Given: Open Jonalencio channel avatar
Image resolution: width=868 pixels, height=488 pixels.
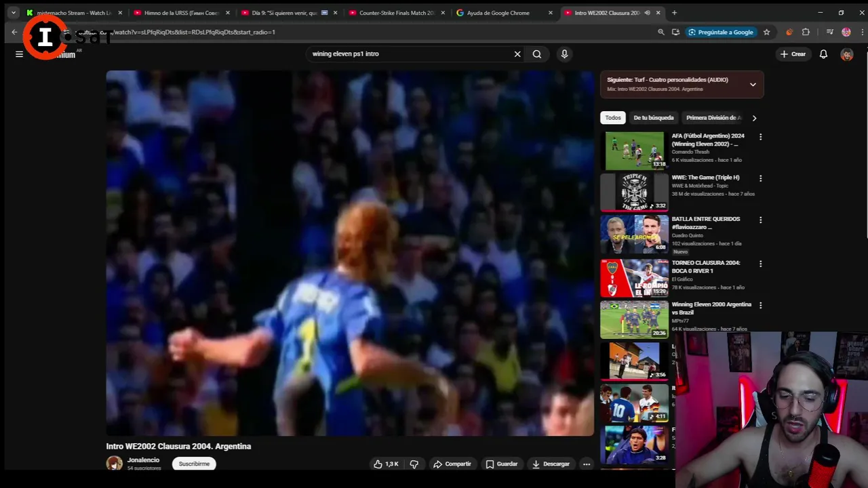Looking at the screenshot, I should click(115, 464).
